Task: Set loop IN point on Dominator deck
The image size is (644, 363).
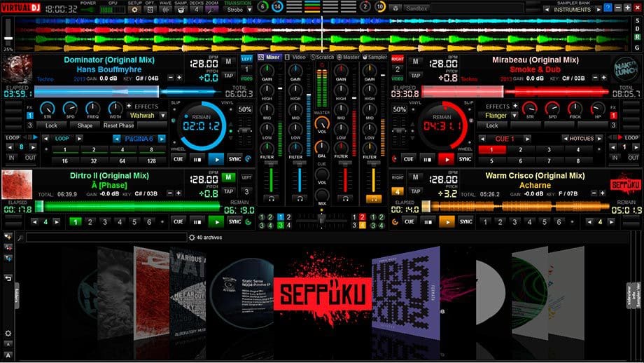Action: [11, 158]
